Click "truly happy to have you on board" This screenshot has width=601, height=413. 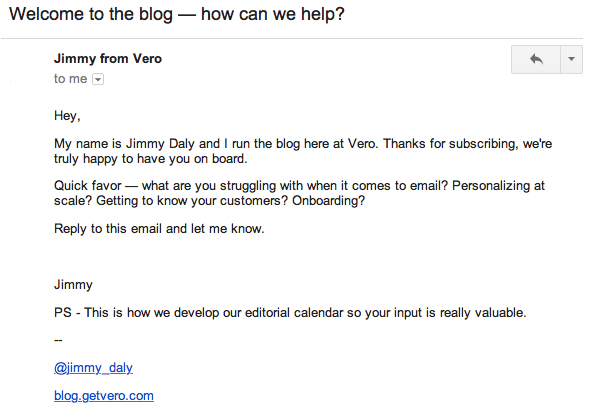[155, 159]
